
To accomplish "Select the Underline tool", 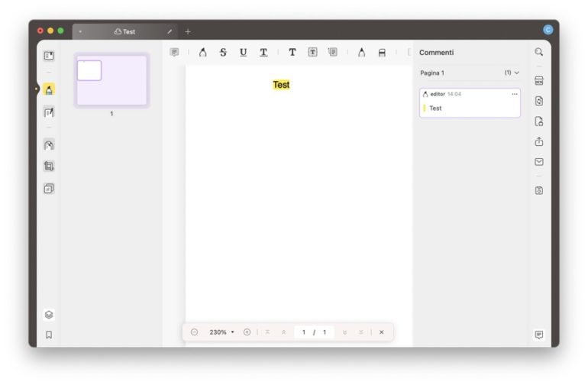I will (x=244, y=52).
